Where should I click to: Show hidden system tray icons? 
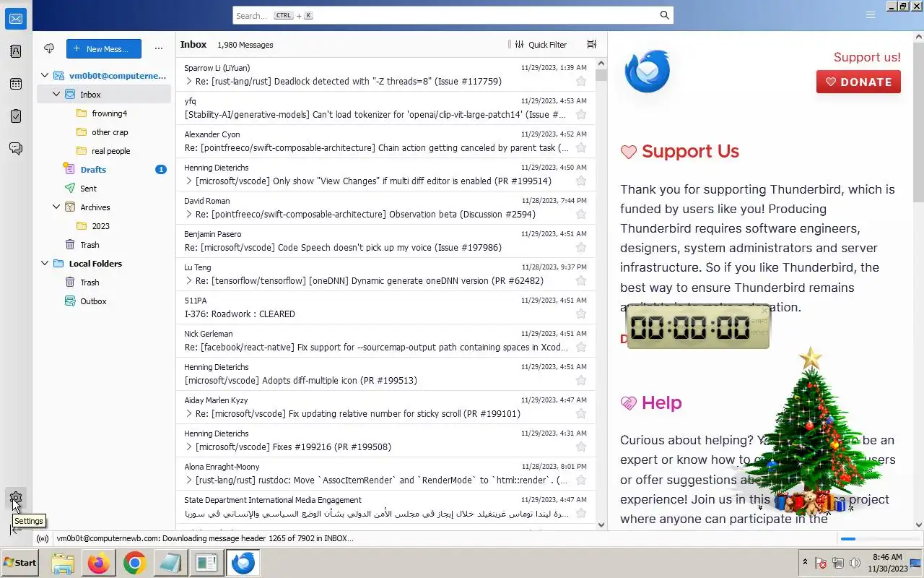tap(805, 563)
